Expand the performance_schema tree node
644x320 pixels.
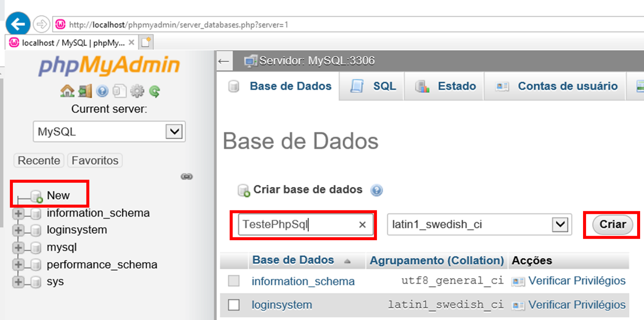[x=18, y=265]
